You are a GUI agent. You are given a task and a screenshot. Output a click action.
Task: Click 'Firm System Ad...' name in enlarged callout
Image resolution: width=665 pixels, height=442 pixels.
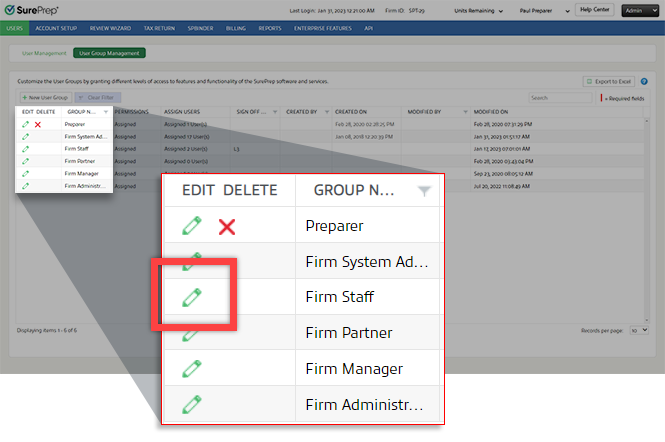tap(367, 262)
